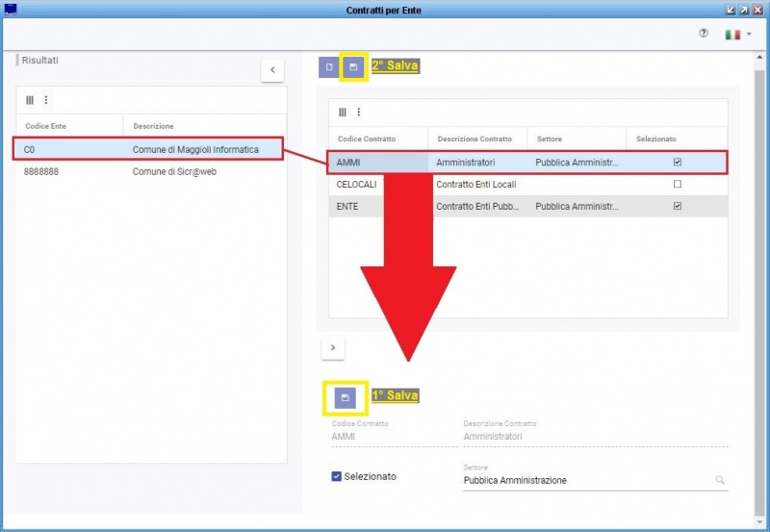Viewport: 770px width, 532px height.
Task: Toggle the Selezionato checkbox in detail form
Action: (336, 476)
